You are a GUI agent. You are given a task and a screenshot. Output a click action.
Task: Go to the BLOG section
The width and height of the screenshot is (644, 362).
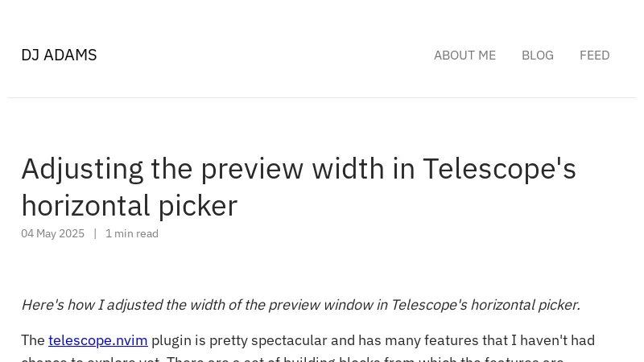click(x=537, y=55)
